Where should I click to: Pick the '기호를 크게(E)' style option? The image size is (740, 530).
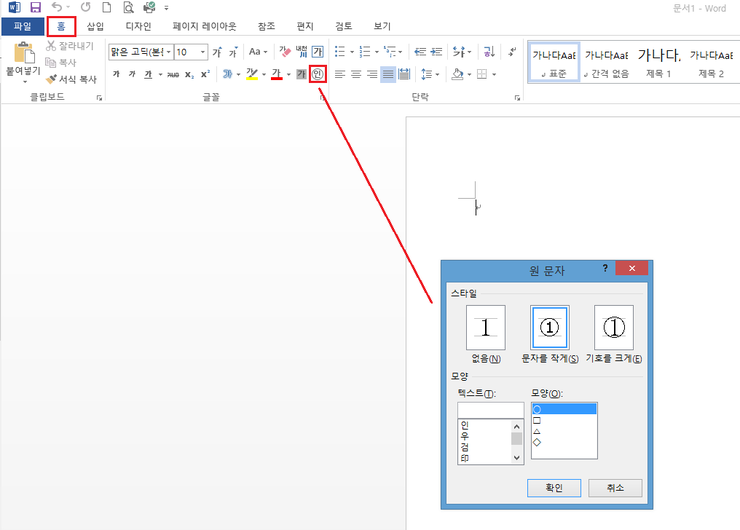(x=613, y=328)
